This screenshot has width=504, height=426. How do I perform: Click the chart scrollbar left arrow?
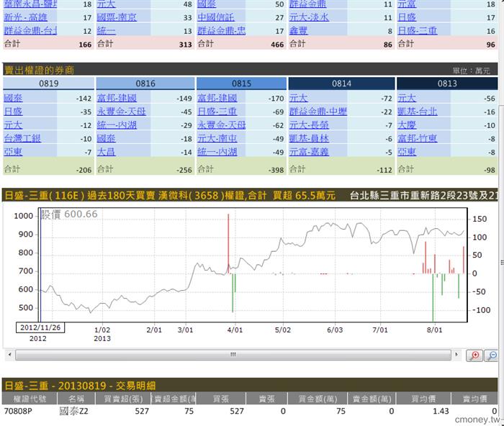point(10,355)
